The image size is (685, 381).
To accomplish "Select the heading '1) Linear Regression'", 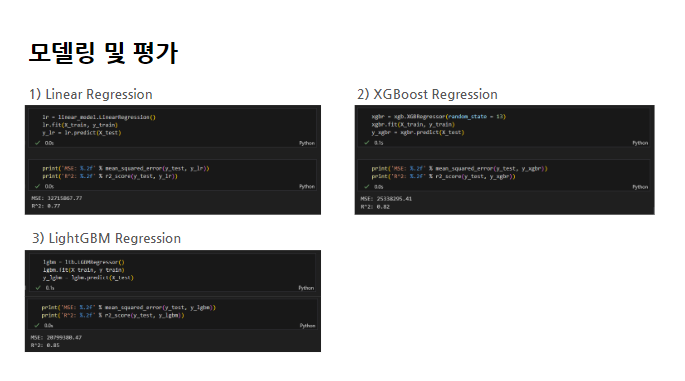I will (x=91, y=94).
